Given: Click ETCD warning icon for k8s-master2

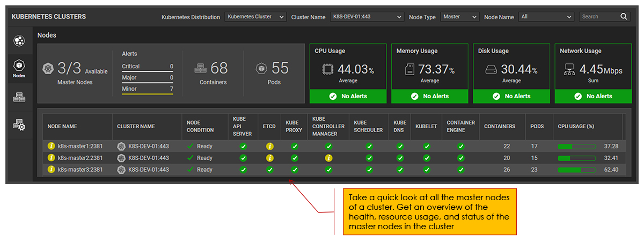Looking at the screenshot, I should pos(270,158).
